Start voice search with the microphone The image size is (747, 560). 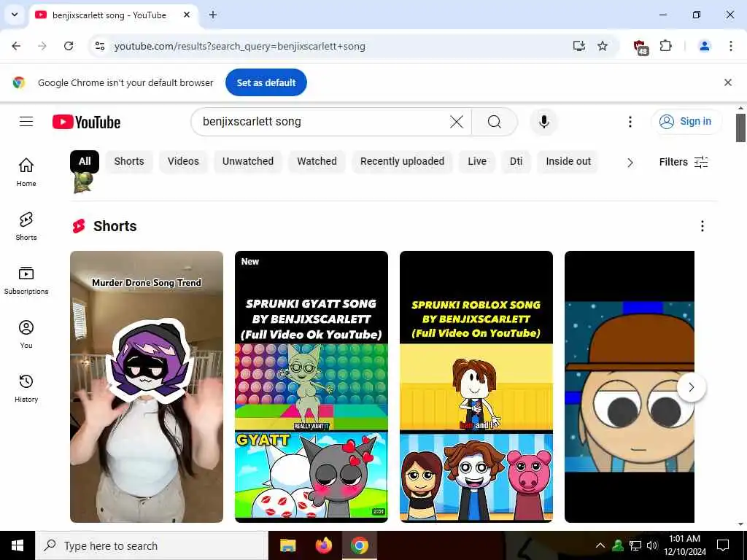click(543, 122)
